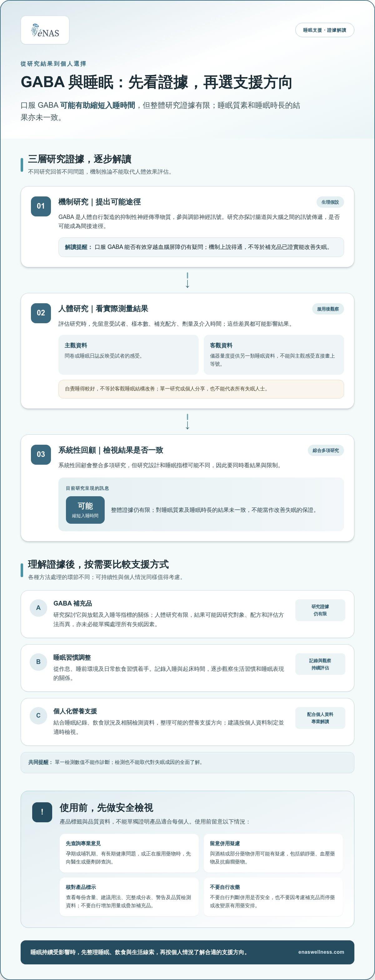Screen dimensions: 375x980
Task: Click the 核對產品標示 card
Action: tap(129, 897)
